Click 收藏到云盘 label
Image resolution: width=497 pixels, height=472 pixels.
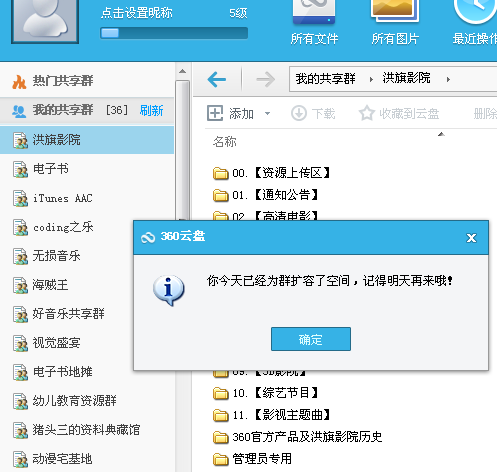click(x=409, y=114)
